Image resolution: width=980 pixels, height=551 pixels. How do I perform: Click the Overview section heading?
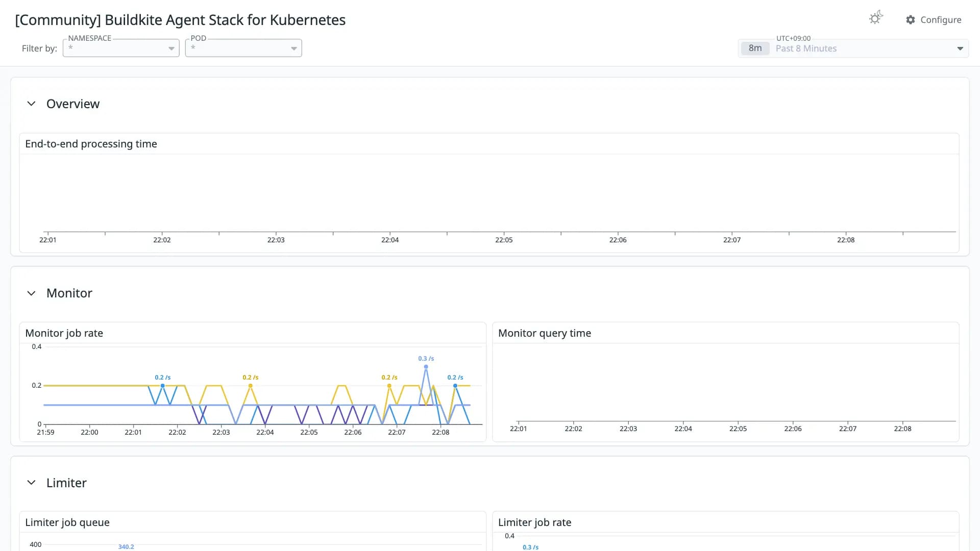click(73, 104)
